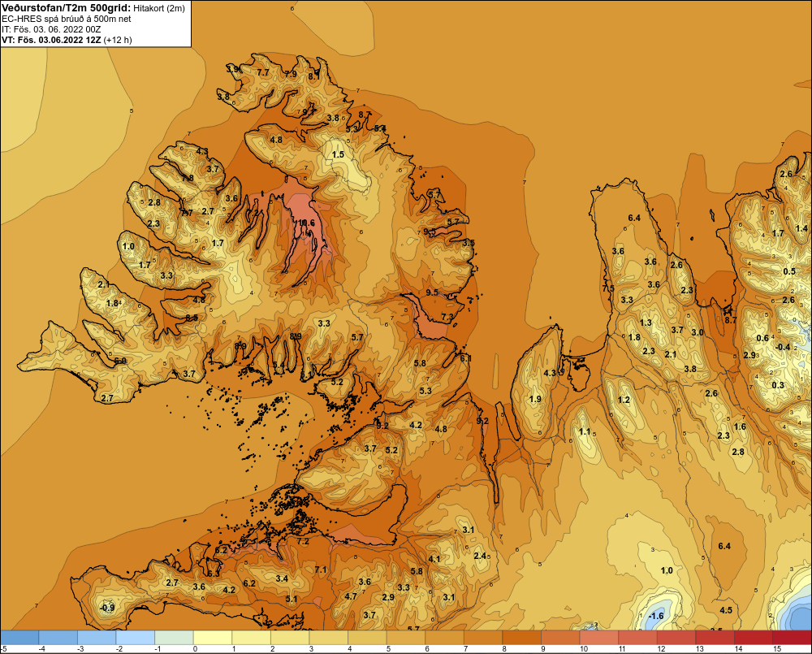Viewport: 812px width, 654px height.
Task: Click the '4.5' temperature value
Action: [726, 610]
